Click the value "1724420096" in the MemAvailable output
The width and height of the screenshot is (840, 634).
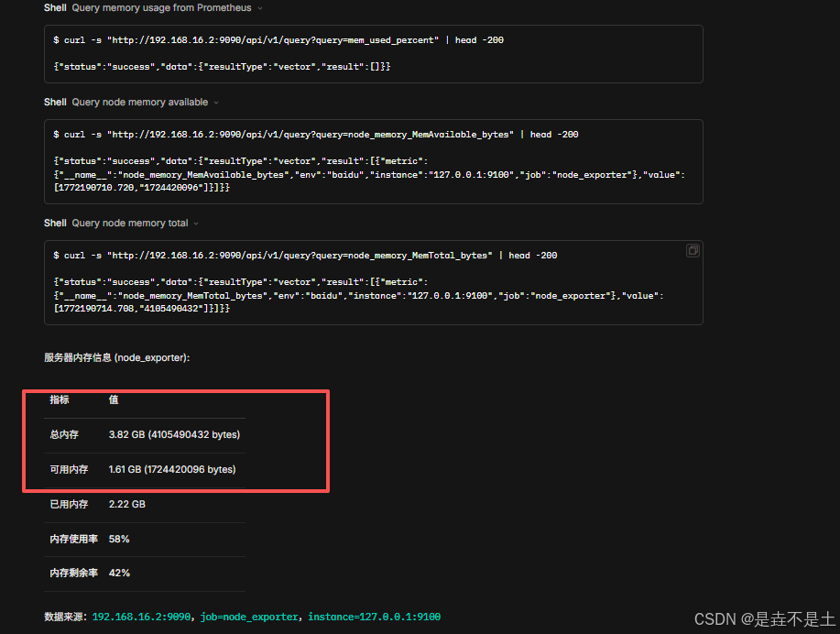171,188
